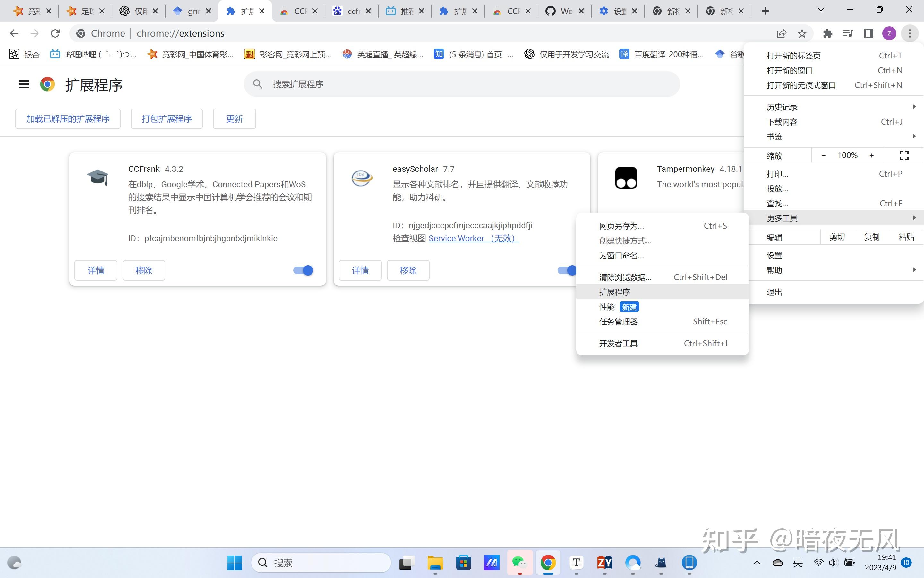Click the CCFrank graduation cap icon

coord(98,177)
